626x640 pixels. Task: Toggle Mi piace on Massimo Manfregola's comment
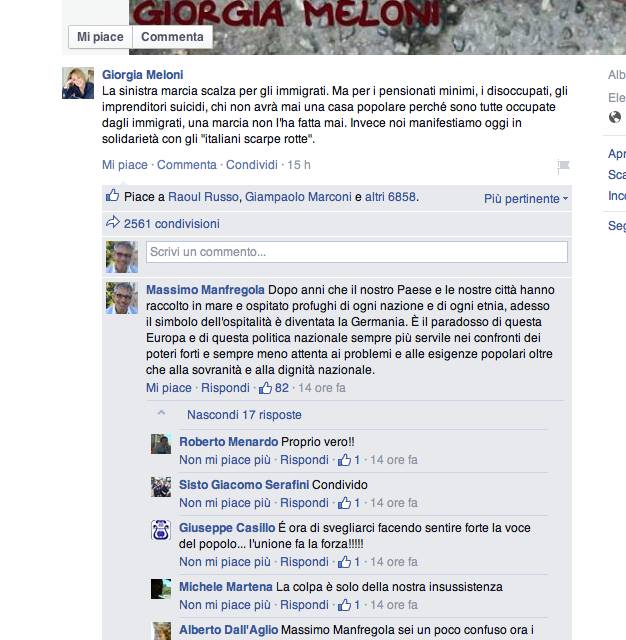pyautogui.click(x=169, y=388)
